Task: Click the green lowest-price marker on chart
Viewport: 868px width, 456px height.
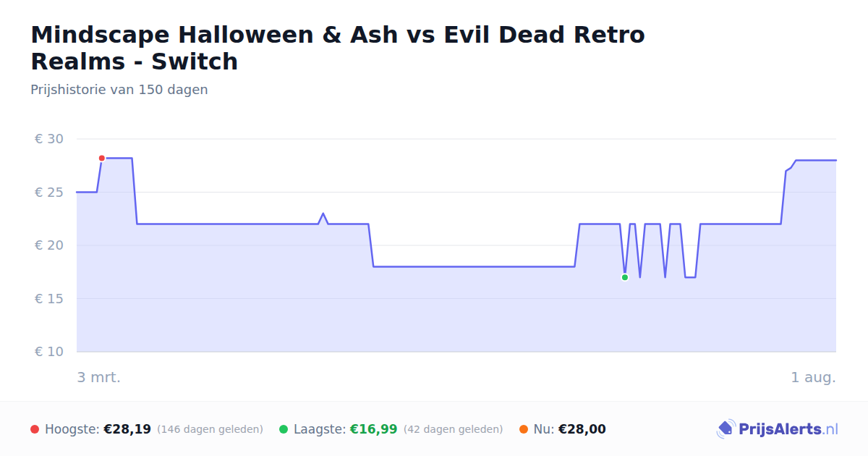Action: [x=625, y=277]
